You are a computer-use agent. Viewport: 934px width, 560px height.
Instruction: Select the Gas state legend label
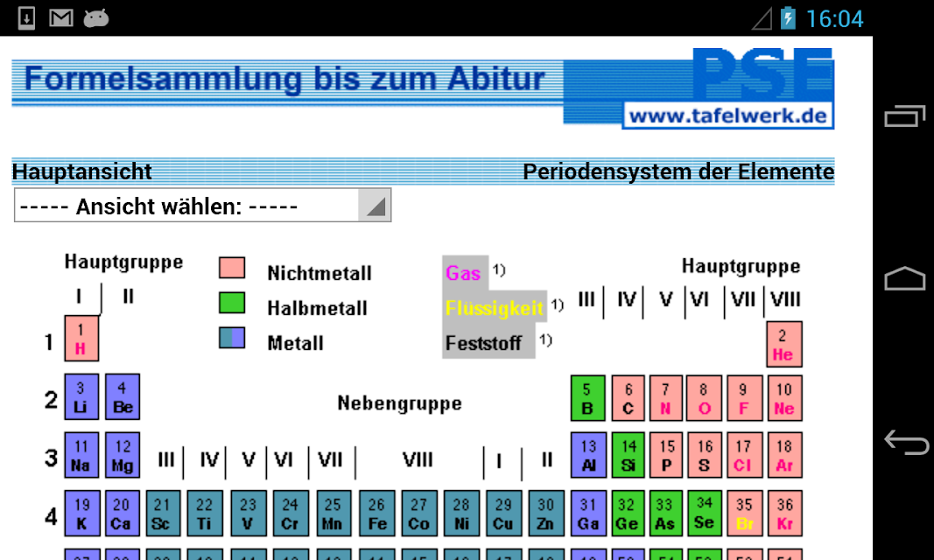[x=463, y=273]
